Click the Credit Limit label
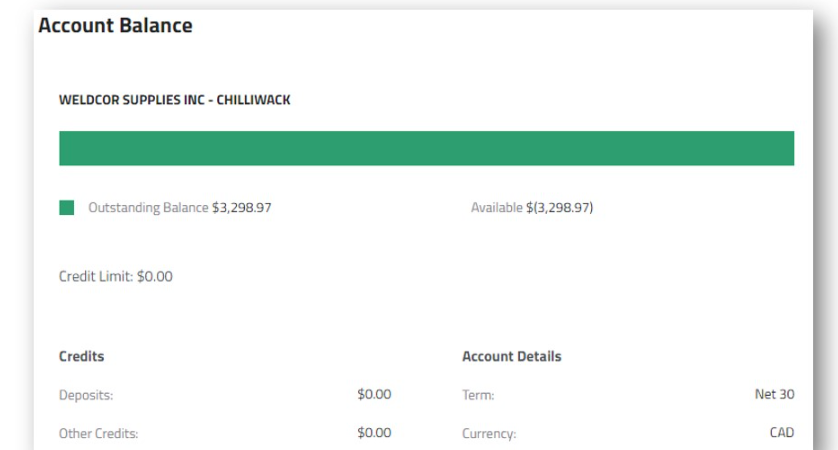This screenshot has height=450, width=838. [96, 276]
